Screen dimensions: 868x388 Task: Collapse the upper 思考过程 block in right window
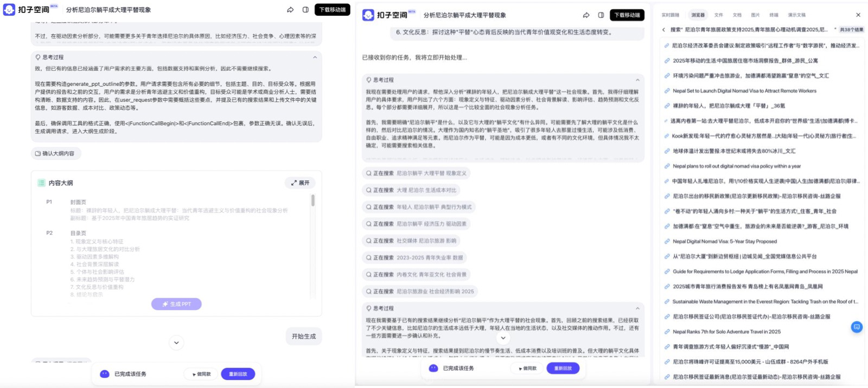point(637,80)
